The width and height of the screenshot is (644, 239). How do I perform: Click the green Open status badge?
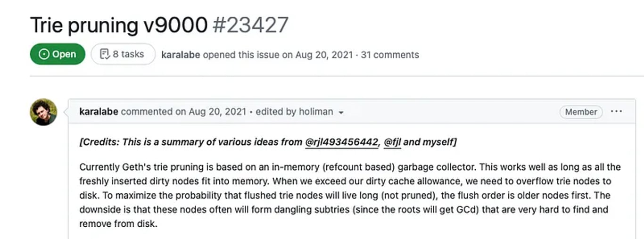58,54
